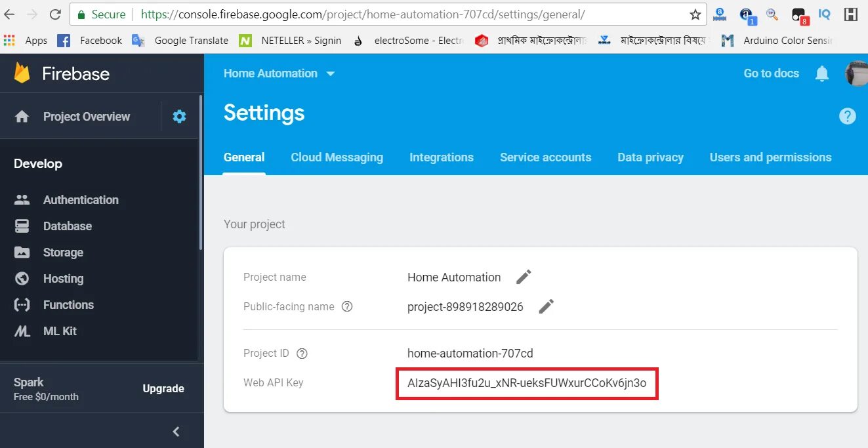
Task: Click Go to docs link
Action: (772, 73)
